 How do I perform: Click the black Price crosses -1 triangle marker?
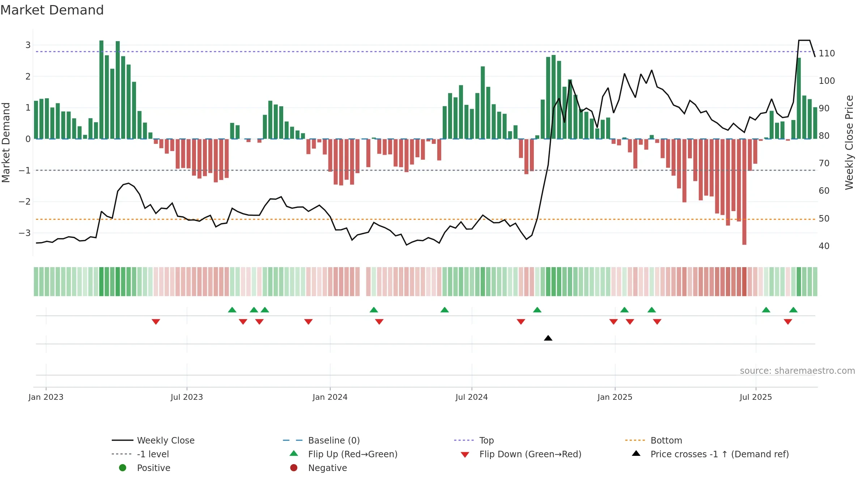548,338
